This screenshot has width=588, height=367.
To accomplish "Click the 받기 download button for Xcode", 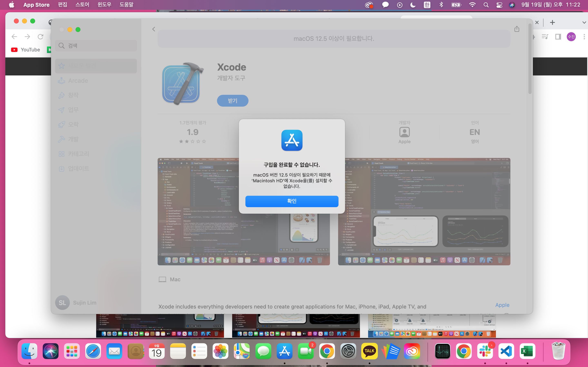I will click(233, 101).
